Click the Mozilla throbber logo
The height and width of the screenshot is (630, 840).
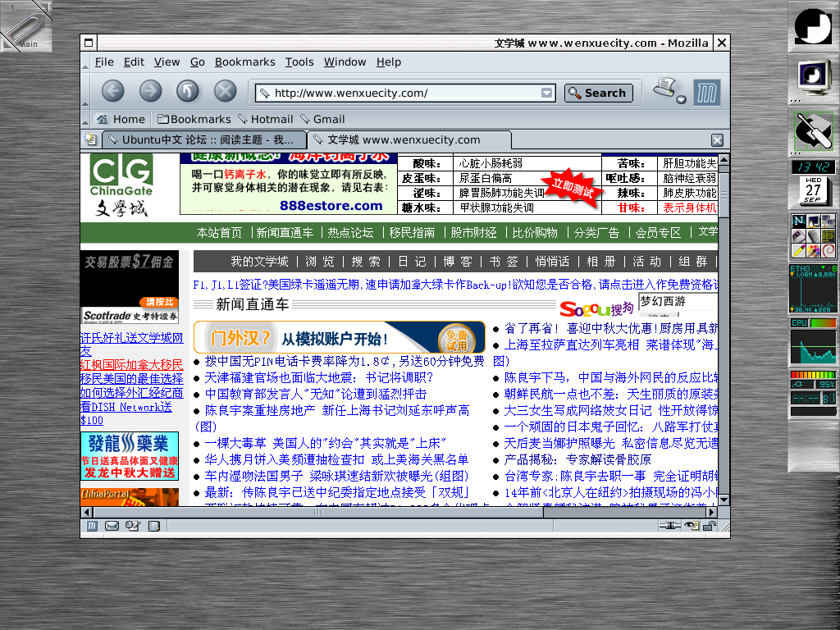[x=706, y=93]
